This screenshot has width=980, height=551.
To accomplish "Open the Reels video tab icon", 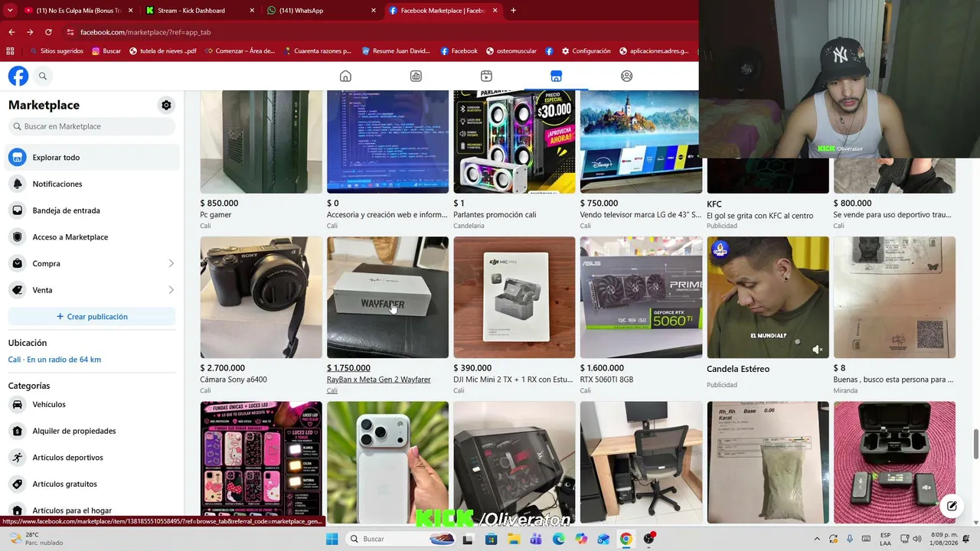I will tap(486, 76).
